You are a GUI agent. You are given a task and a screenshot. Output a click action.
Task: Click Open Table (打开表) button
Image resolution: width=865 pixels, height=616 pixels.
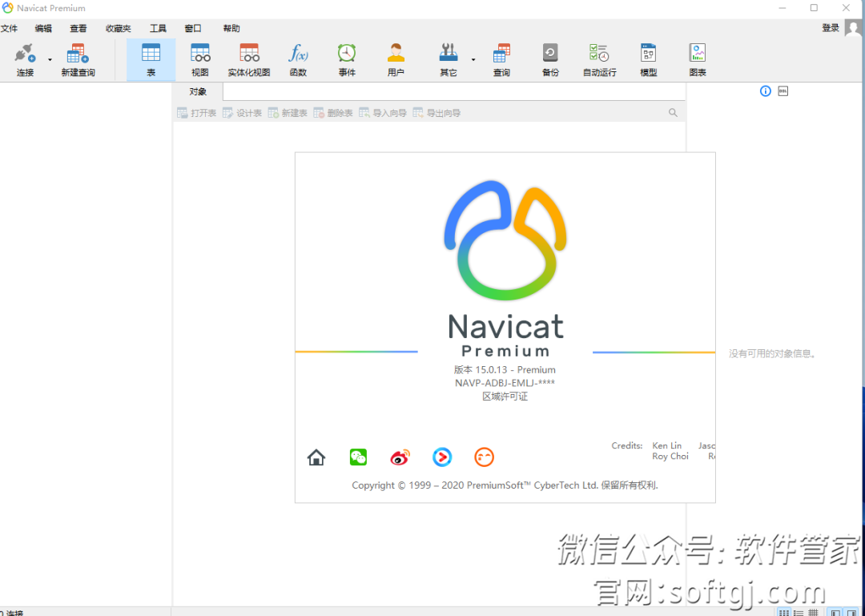[197, 113]
